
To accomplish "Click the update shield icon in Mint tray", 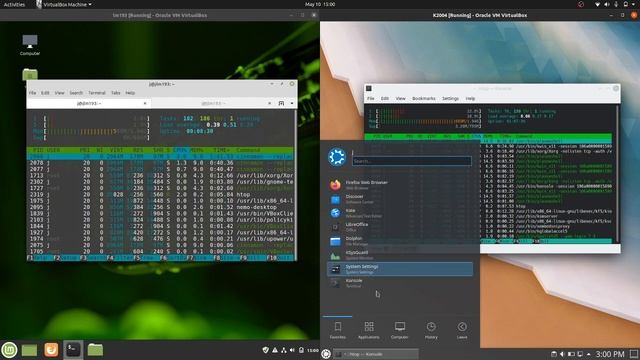I will pos(265,350).
